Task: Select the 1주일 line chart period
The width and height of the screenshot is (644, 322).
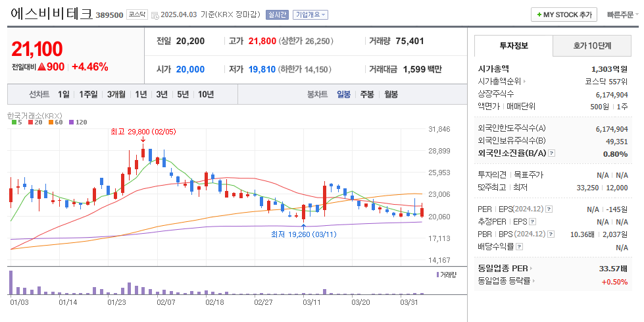Action: point(88,94)
